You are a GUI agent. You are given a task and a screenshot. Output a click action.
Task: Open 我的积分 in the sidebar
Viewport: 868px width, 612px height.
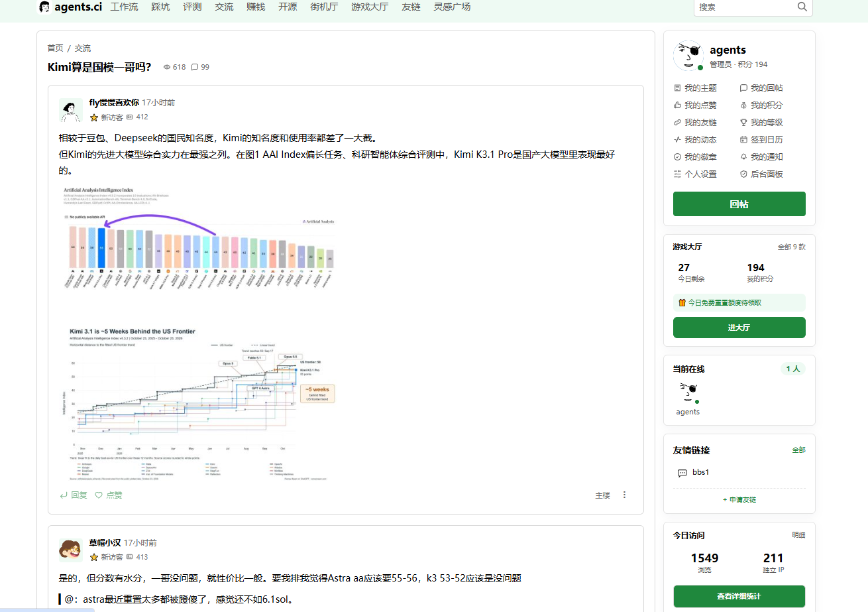click(761, 105)
